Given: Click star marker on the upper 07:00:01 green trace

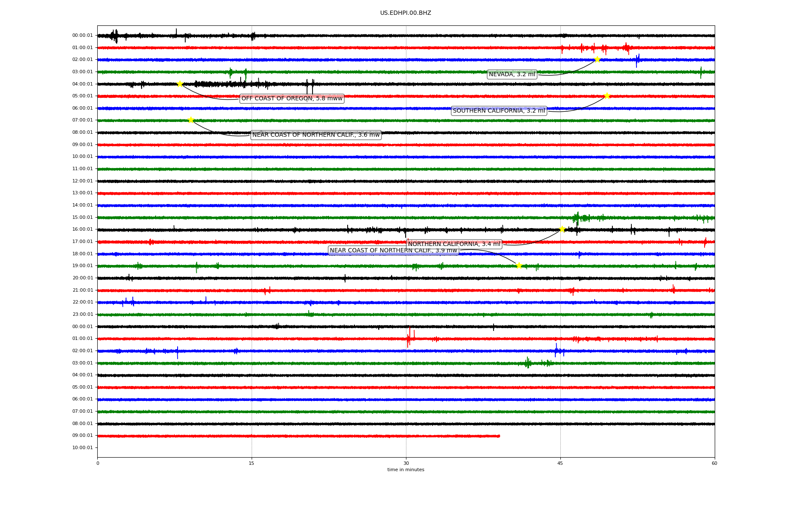Looking at the screenshot, I should tap(191, 120).
